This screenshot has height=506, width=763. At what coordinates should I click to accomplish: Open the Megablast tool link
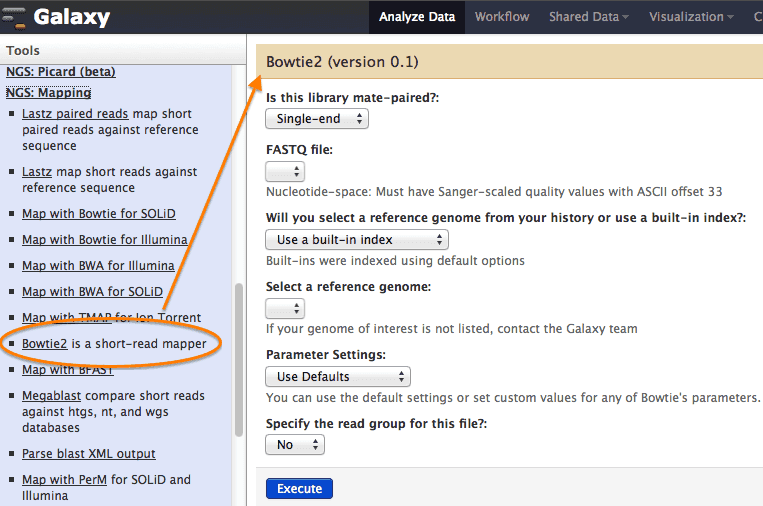52,396
